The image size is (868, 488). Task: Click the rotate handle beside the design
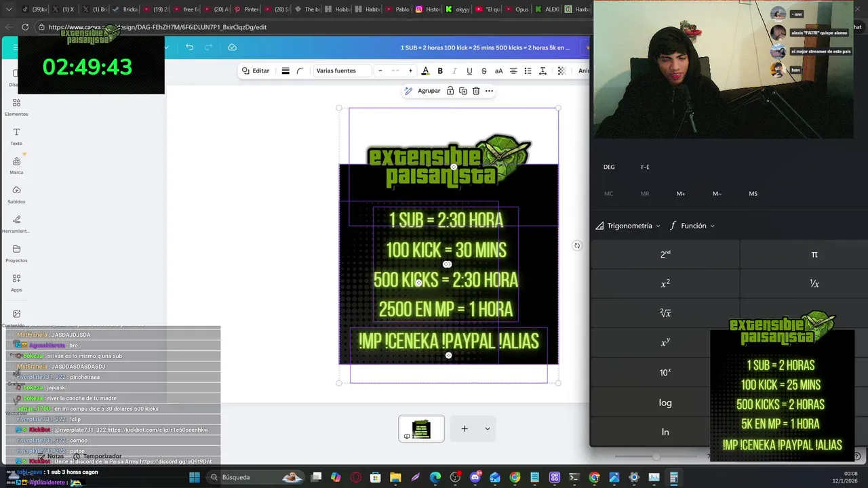[x=577, y=245]
